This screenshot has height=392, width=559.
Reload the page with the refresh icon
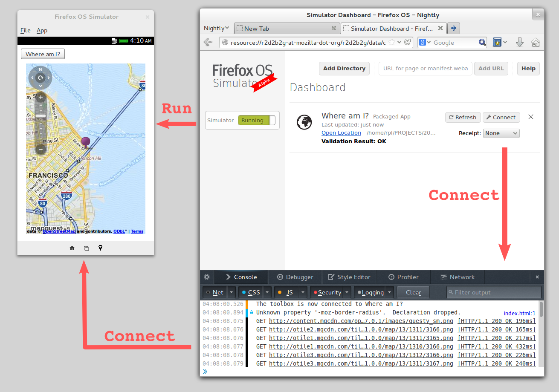407,42
